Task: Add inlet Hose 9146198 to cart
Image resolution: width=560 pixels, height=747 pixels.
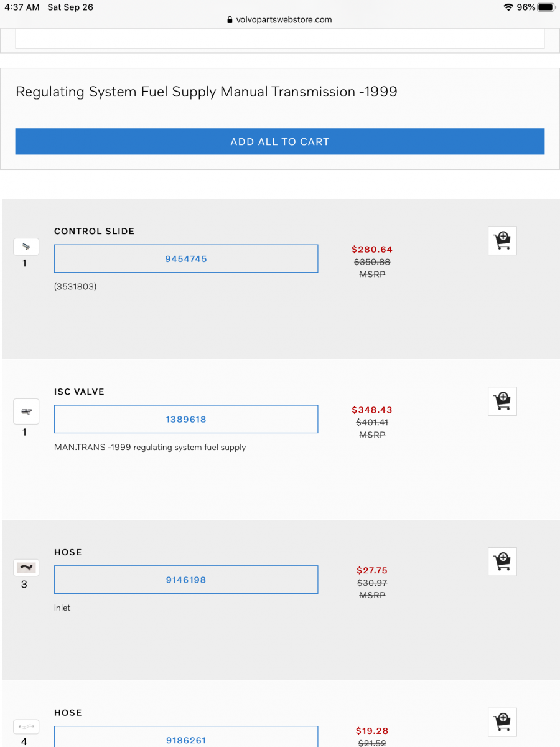Action: tap(502, 561)
